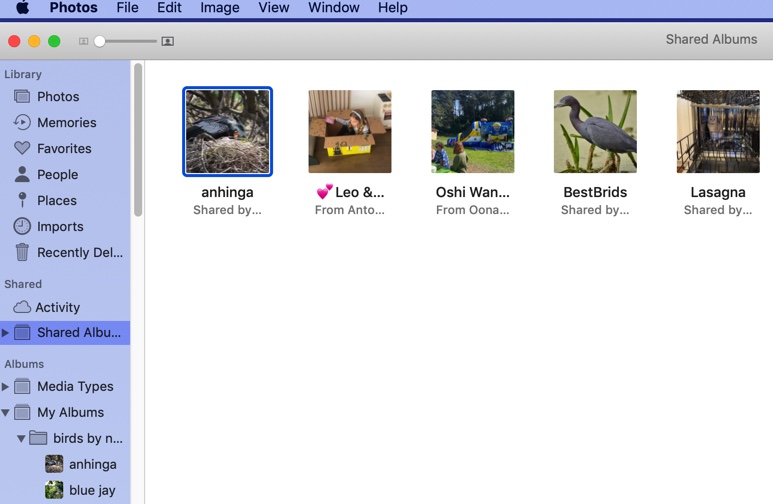Click the large thumbnail zoom-in icon
Image resolution: width=773 pixels, height=504 pixels.
click(x=168, y=41)
